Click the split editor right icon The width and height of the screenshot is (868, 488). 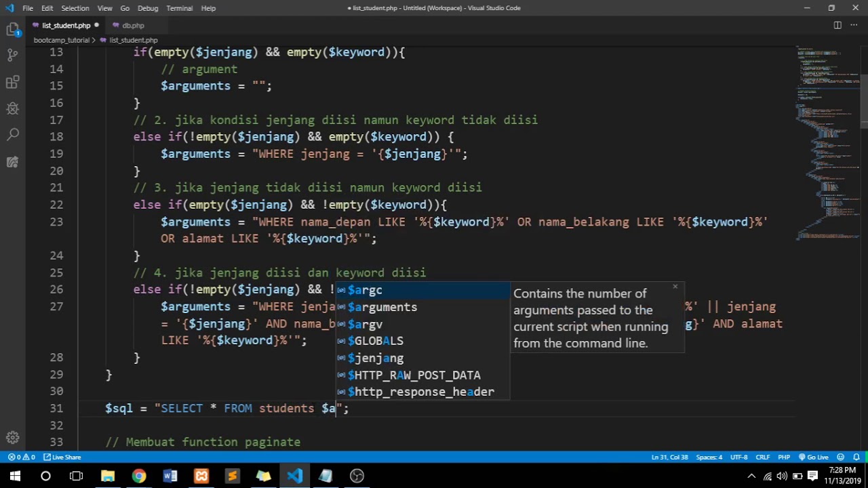837,25
